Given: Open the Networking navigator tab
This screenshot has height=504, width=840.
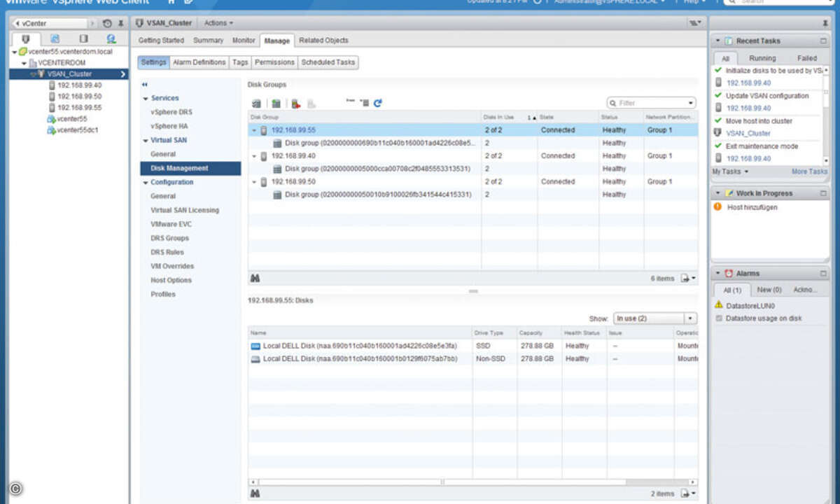Looking at the screenshot, I should 111,39.
